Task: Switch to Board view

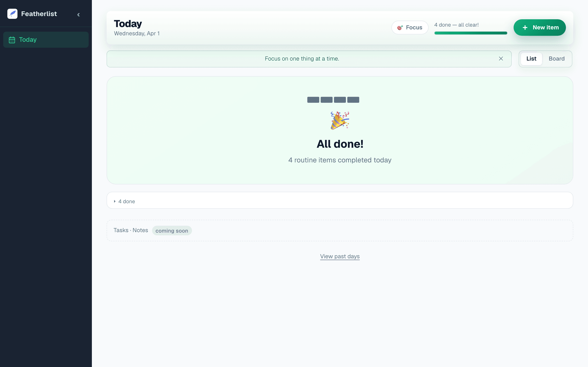Action: pos(556,59)
